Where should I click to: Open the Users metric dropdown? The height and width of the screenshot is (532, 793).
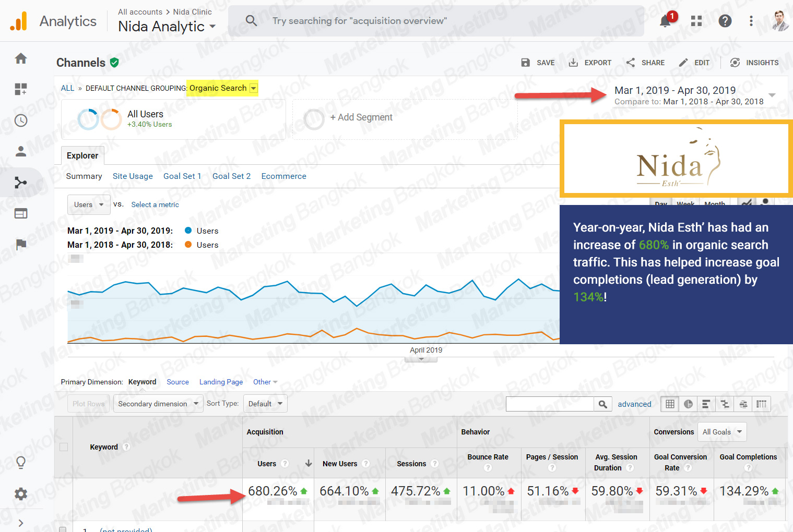tap(89, 204)
